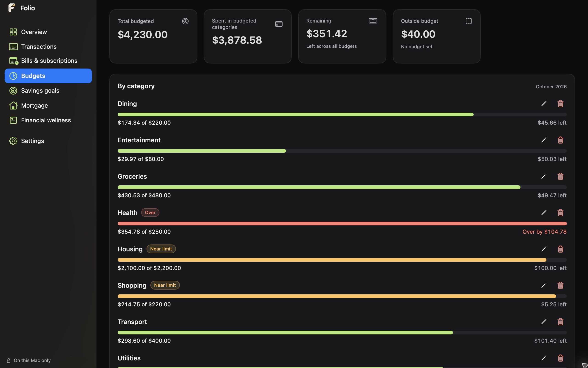Click the Near limit badge beside Housing
Image resolution: width=588 pixels, height=368 pixels.
(161, 249)
